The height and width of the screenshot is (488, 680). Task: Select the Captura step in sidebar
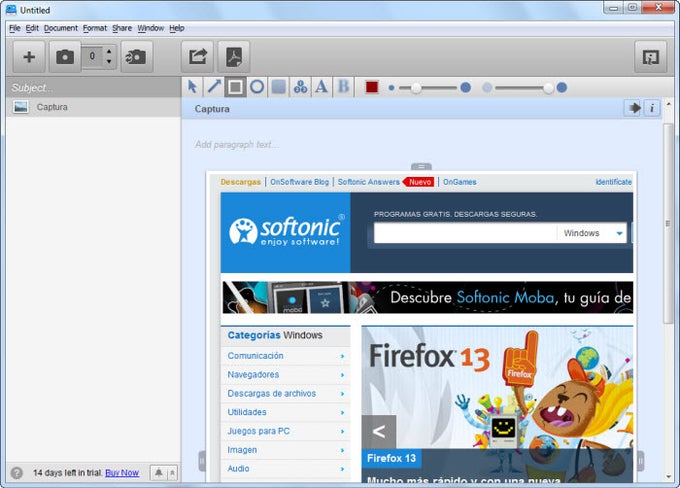click(93, 107)
